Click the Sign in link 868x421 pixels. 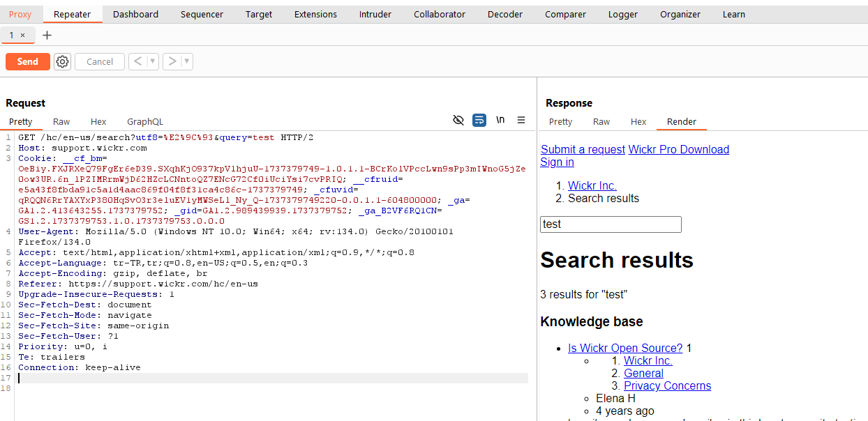point(558,162)
